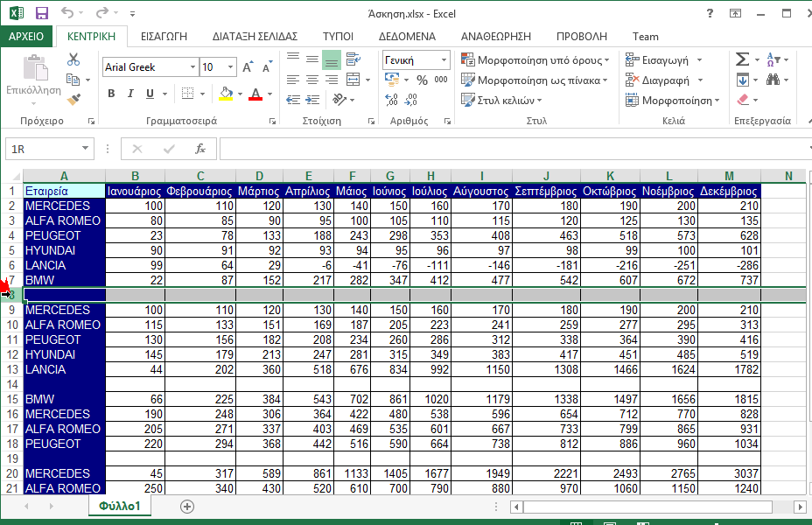The width and height of the screenshot is (812, 525).
Task: Open Find and Select binoculars
Action: 773,80
